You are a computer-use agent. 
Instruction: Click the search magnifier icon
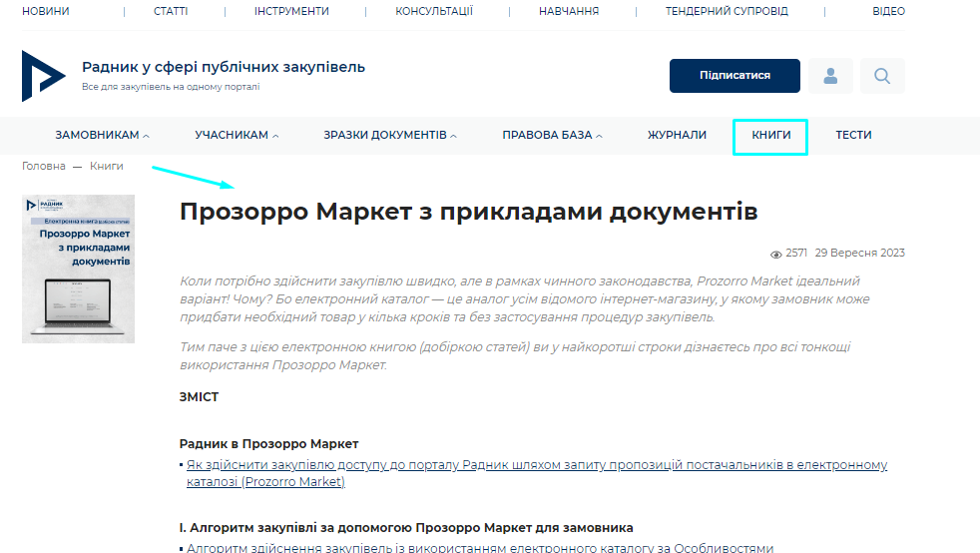tap(882, 76)
